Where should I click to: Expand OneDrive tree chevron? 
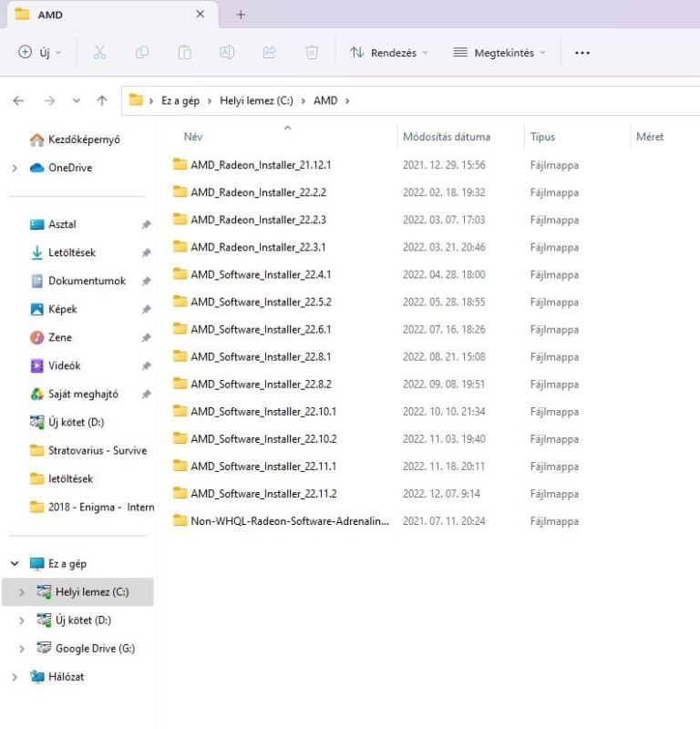pos(15,168)
